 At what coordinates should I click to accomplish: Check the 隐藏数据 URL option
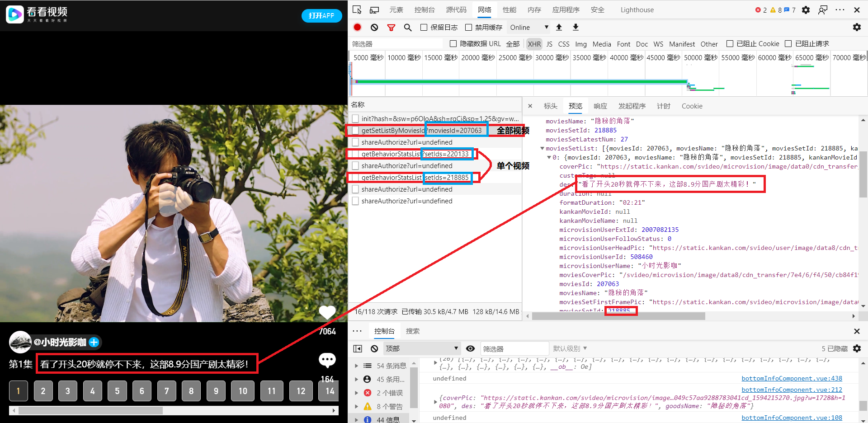click(x=453, y=44)
